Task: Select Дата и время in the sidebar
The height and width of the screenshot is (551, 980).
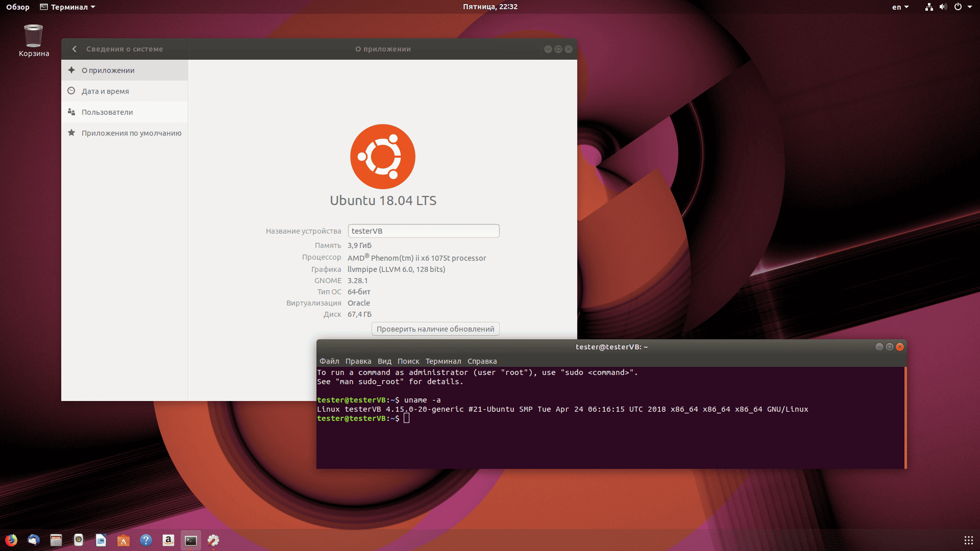Action: pos(125,91)
